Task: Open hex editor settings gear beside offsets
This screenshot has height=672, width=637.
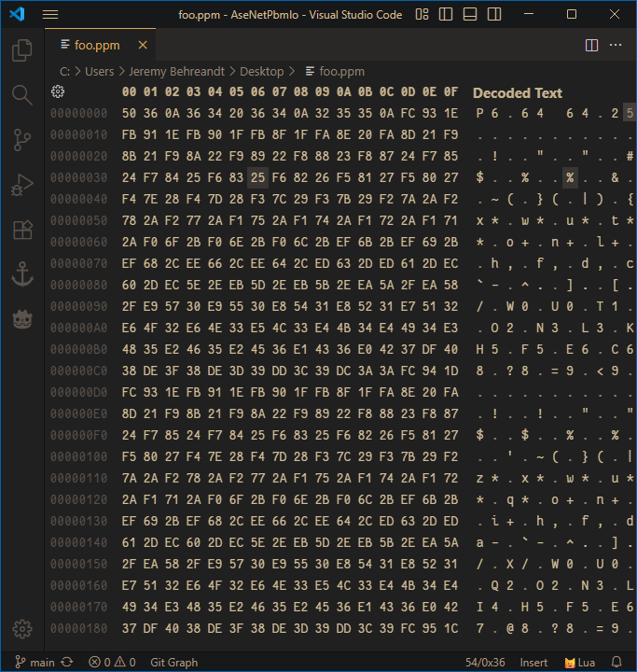Action: coord(58,91)
